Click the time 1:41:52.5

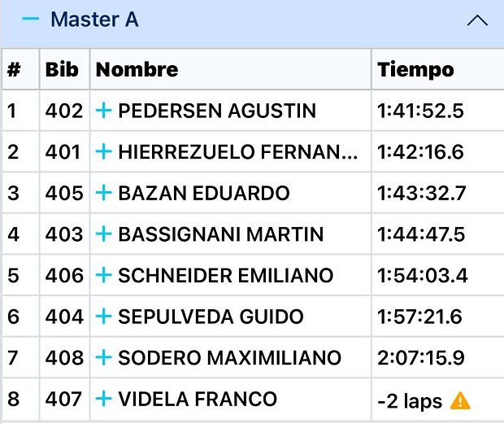click(x=420, y=111)
